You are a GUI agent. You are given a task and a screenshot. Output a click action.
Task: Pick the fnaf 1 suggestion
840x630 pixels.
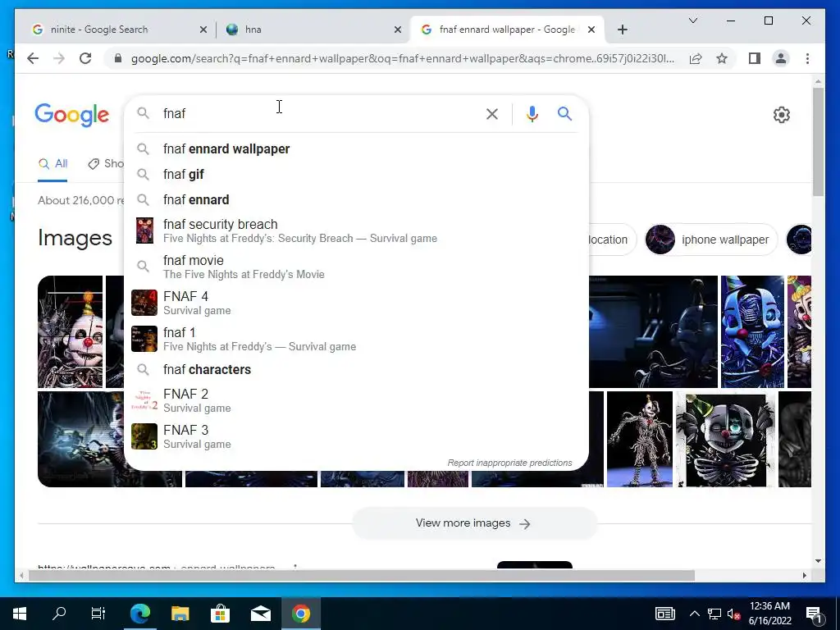356,339
